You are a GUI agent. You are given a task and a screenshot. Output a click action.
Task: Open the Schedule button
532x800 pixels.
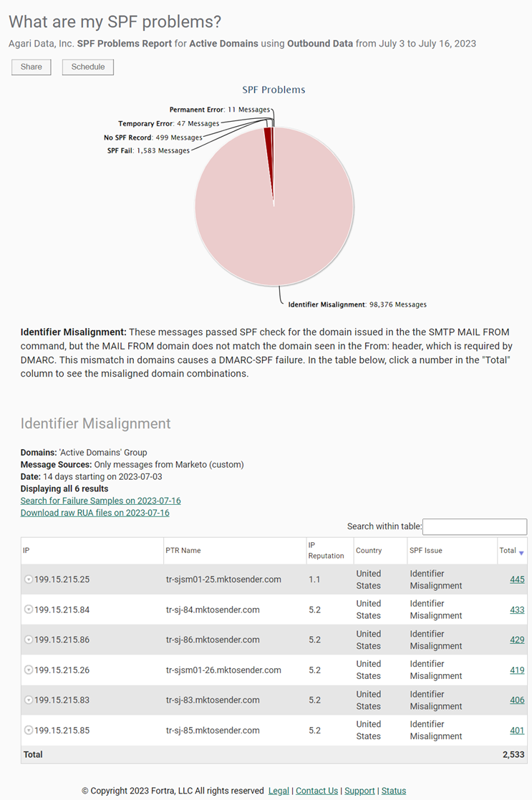coord(88,67)
